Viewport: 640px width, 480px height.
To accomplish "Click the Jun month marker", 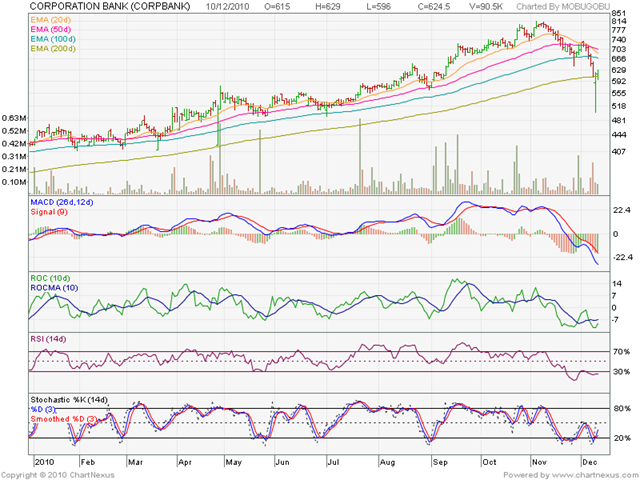I will coord(282,462).
